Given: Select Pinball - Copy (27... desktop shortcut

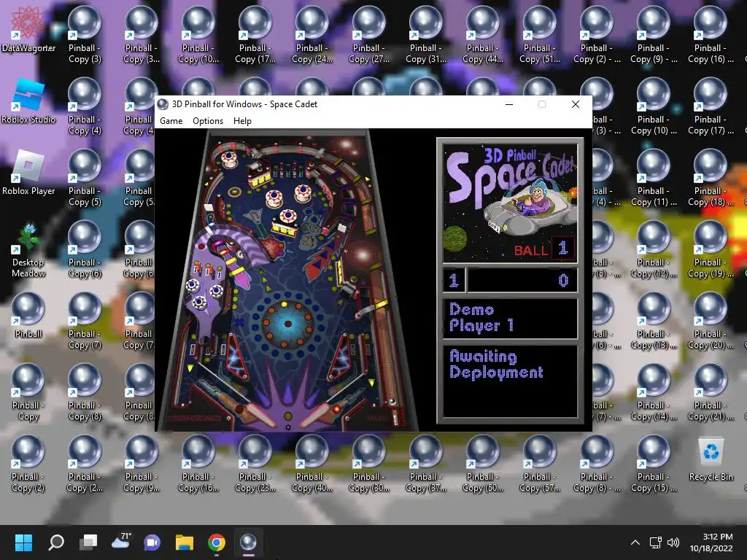Looking at the screenshot, I should pyautogui.click(x=368, y=35).
